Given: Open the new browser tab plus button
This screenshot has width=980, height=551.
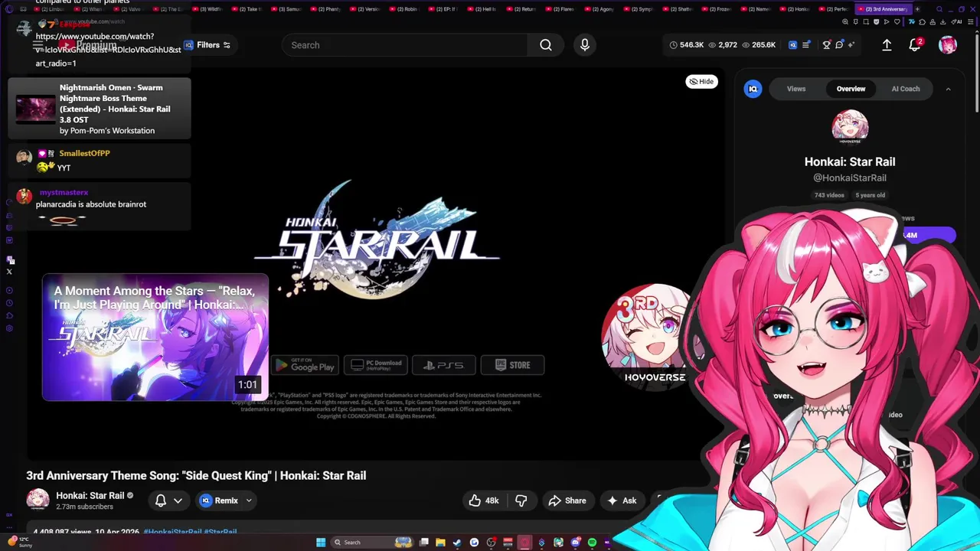Looking at the screenshot, I should coord(916,9).
